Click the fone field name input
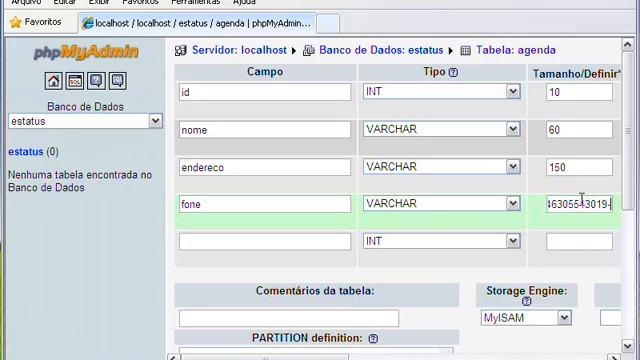 tap(265, 204)
